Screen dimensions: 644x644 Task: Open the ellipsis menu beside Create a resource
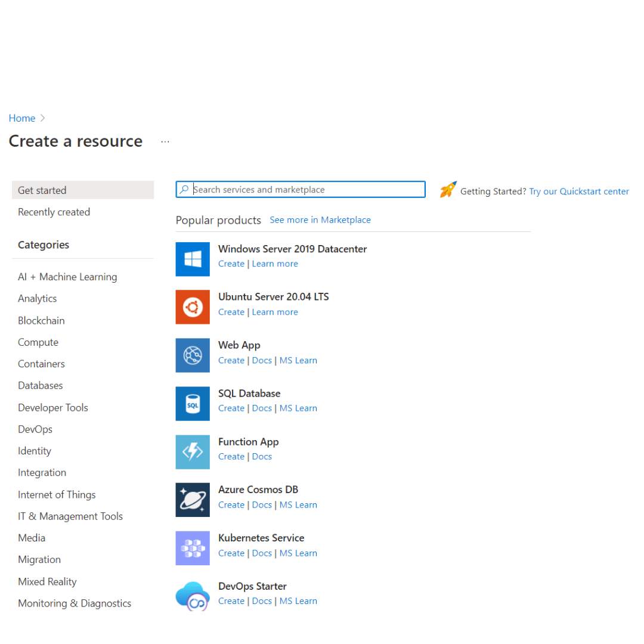(x=165, y=142)
